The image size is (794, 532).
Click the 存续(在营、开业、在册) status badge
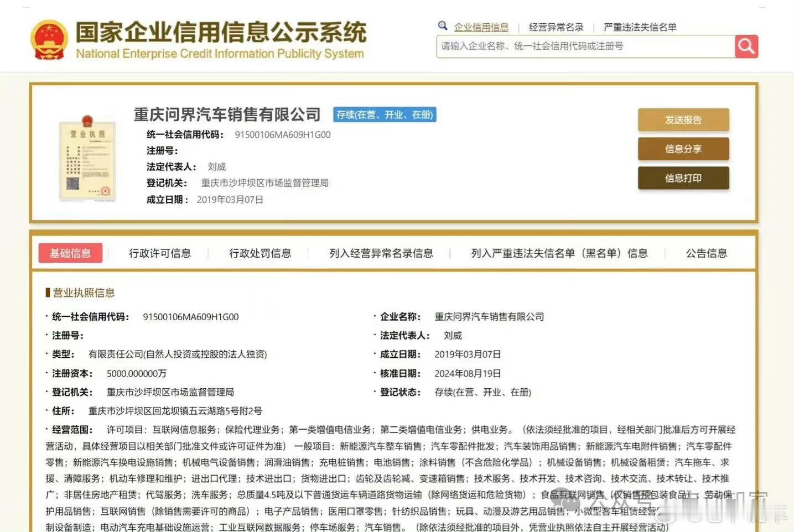[385, 114]
